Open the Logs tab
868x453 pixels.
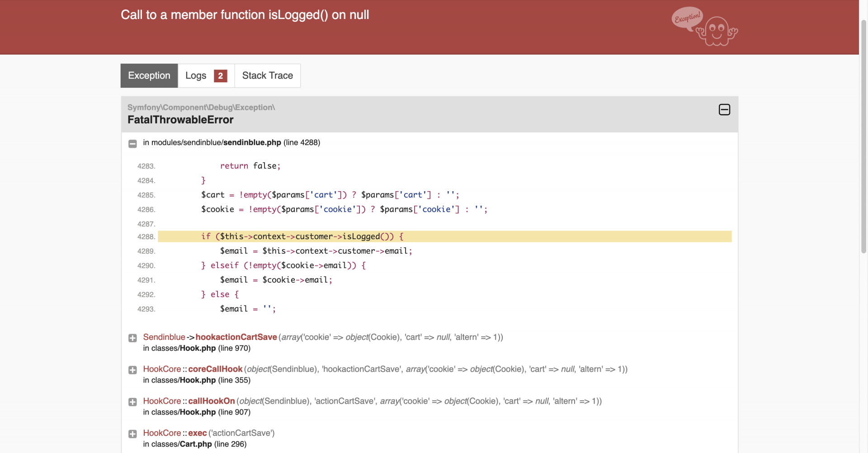206,75
